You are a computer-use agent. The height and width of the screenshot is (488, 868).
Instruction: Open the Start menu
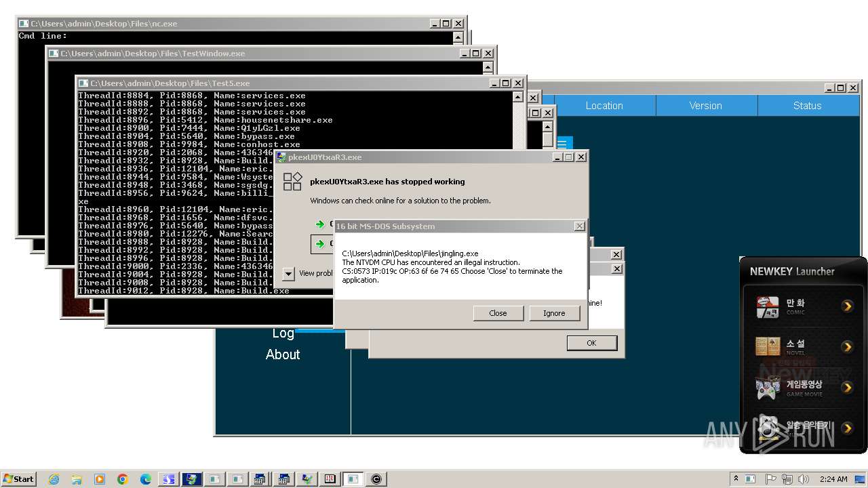[x=18, y=479]
